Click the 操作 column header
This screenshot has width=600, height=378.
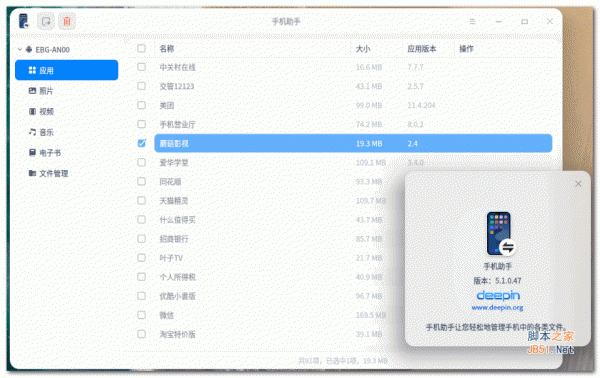point(466,49)
